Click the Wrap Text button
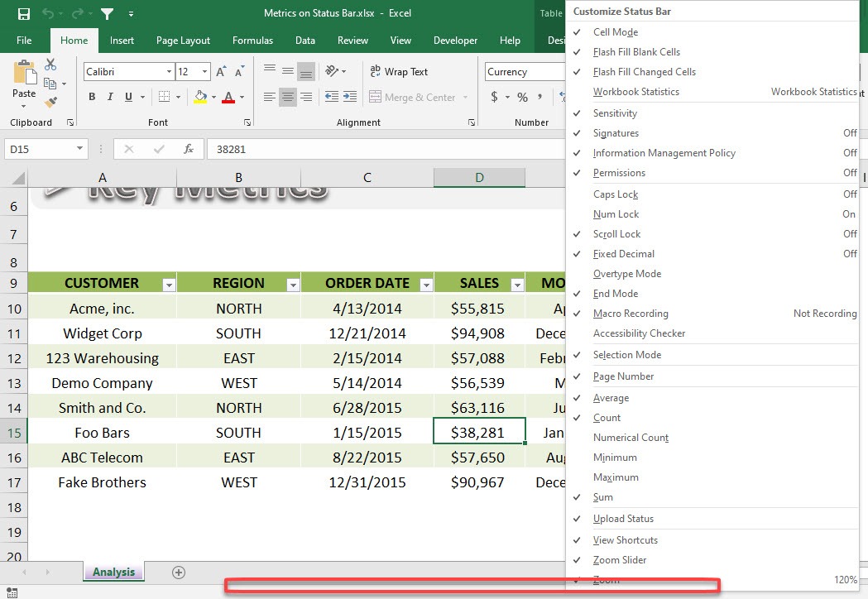868x599 pixels. (x=399, y=71)
